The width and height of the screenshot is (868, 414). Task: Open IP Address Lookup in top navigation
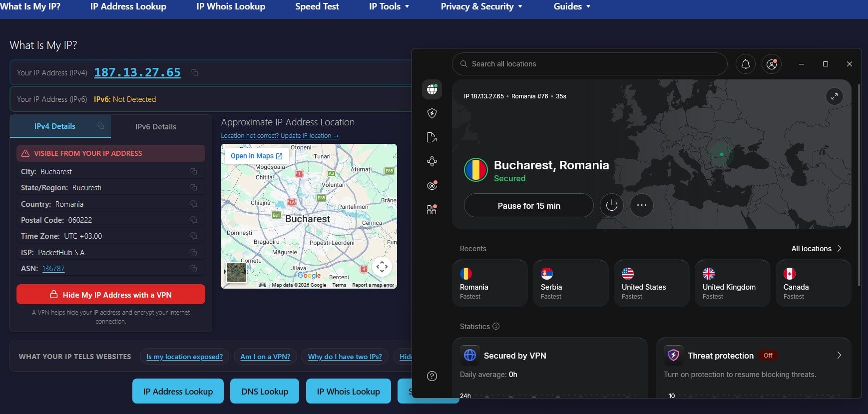128,6
